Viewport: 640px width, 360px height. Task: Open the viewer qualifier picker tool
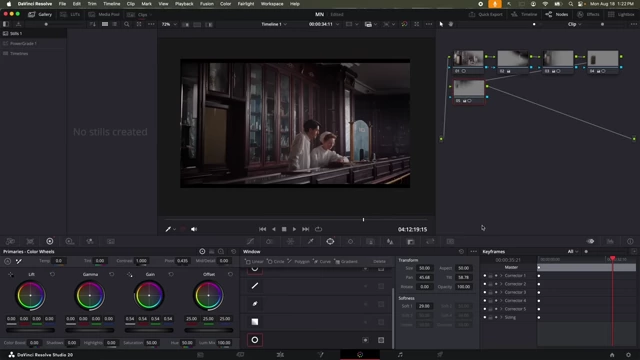coord(168,229)
